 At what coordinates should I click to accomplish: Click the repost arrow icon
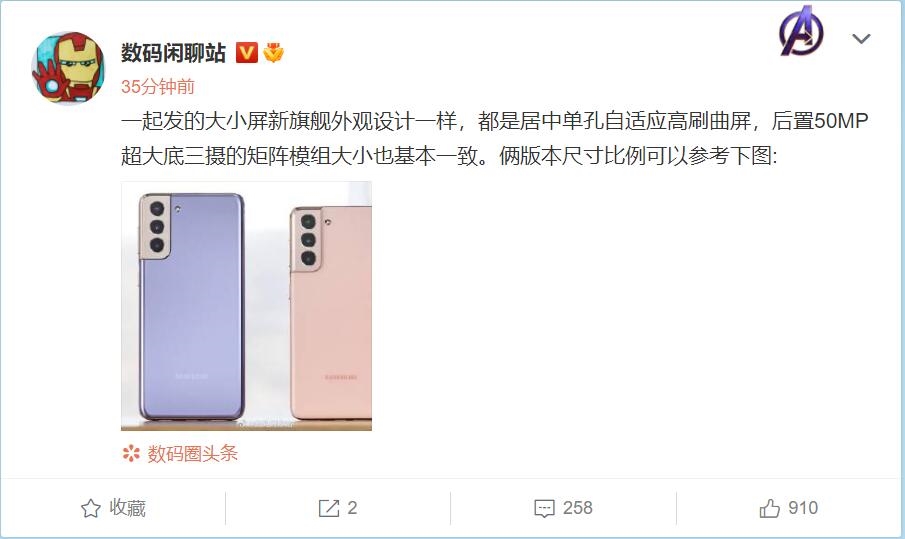click(x=329, y=508)
